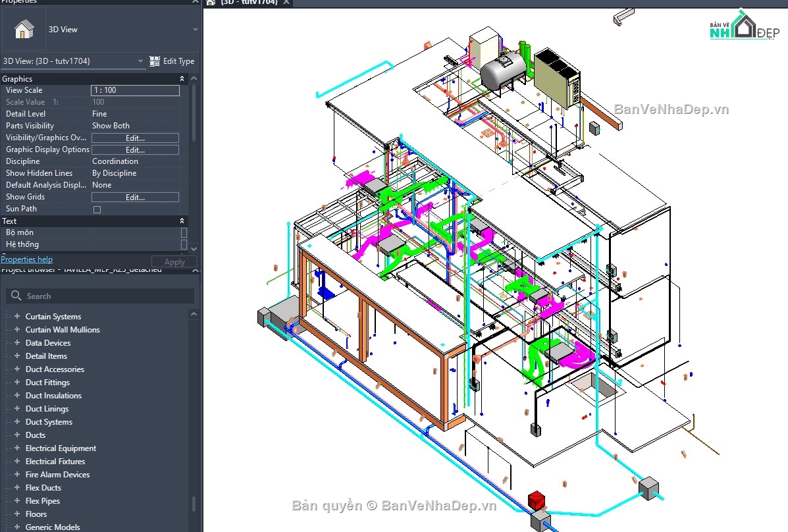Image resolution: width=788 pixels, height=532 pixels.
Task: Click the properties panel scroll down arrow
Action: (x=194, y=248)
